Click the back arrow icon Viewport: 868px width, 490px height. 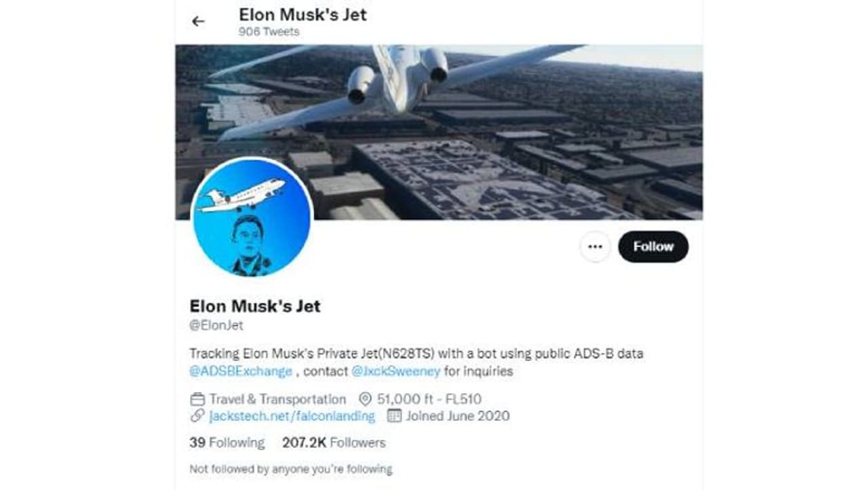coord(198,21)
